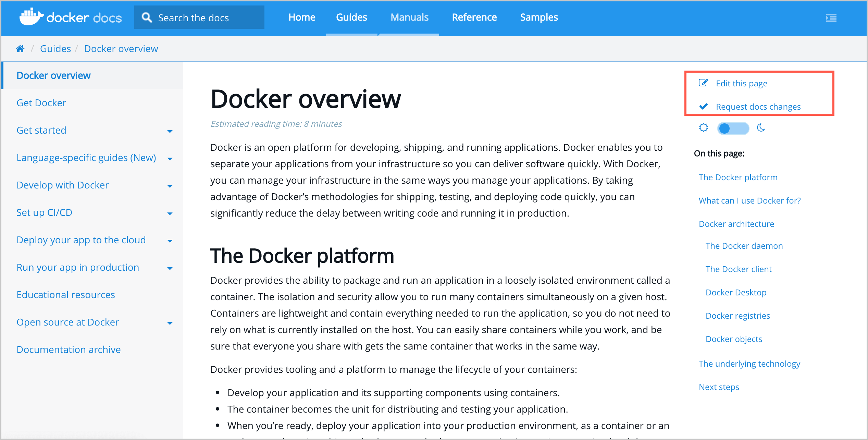Viewport: 868px width, 440px height.
Task: Click the Edit this page icon
Action: point(704,84)
